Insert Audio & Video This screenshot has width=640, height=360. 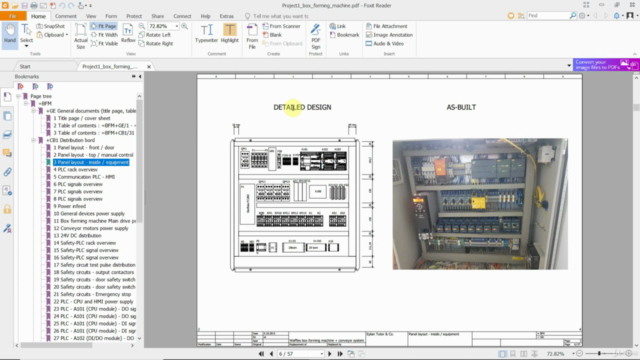point(385,43)
